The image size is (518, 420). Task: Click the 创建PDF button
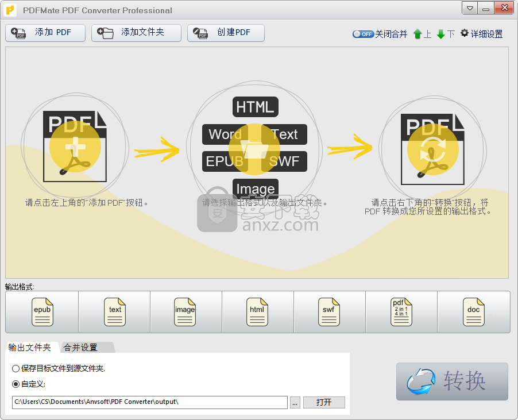(x=226, y=33)
